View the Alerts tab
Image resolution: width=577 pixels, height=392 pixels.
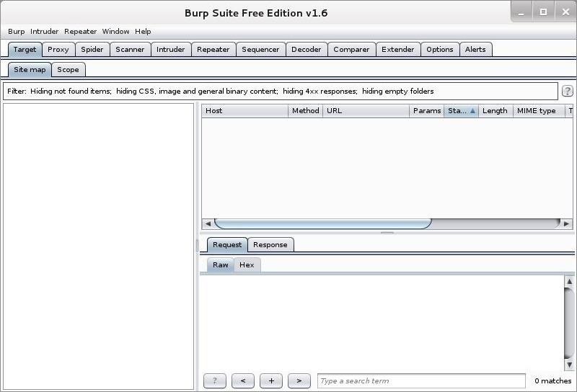tap(475, 49)
